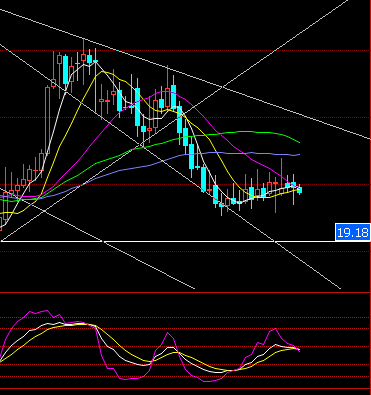Click the lower end of the descending channel line
This screenshot has height=395, width=371.
pos(339,288)
